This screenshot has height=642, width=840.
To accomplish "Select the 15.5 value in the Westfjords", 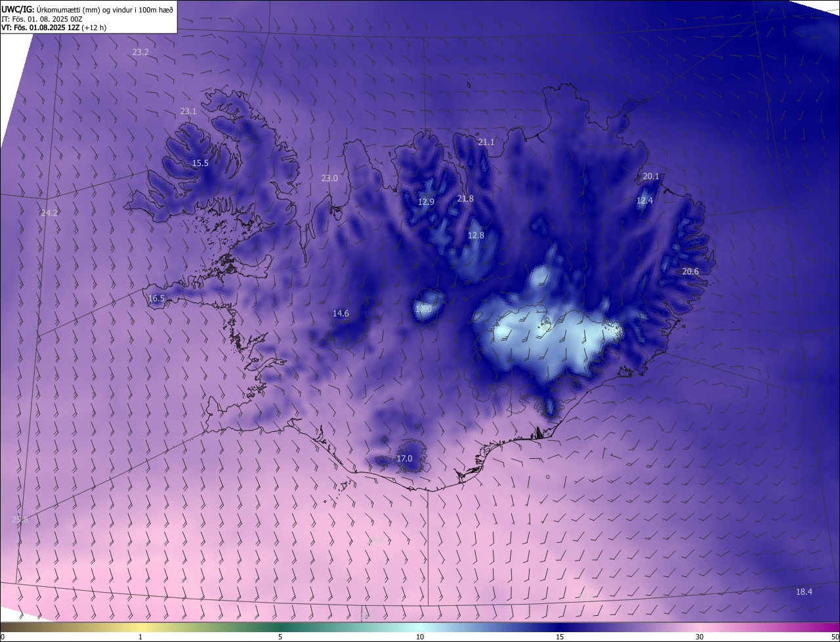I will click(200, 163).
